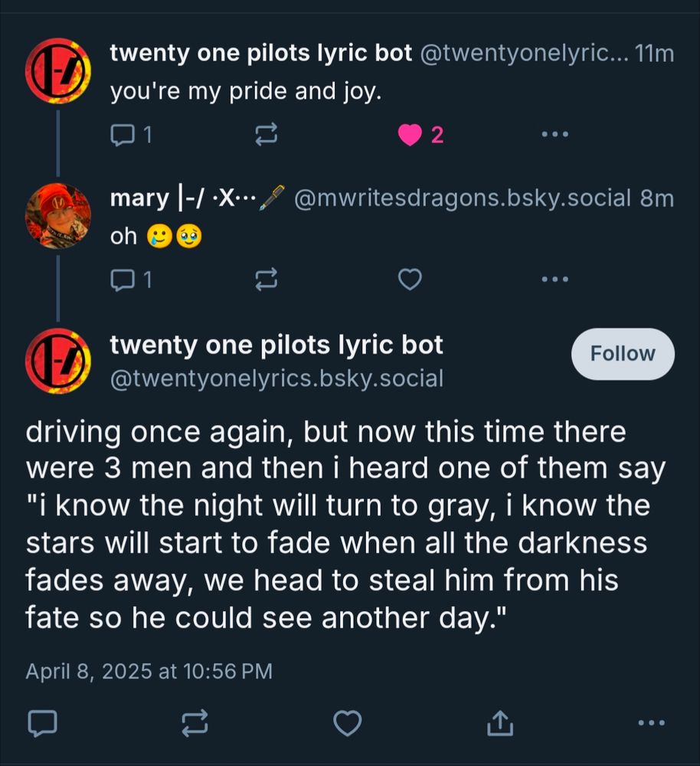The image size is (700, 766).
Task: Follow the twenty one pilots lyric bot
Action: pyautogui.click(x=622, y=353)
